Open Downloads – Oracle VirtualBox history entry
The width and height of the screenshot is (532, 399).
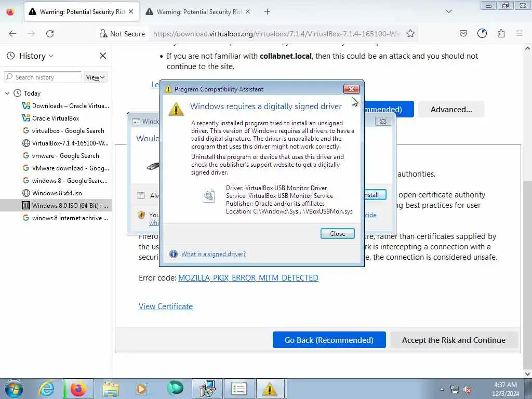[x=65, y=106]
